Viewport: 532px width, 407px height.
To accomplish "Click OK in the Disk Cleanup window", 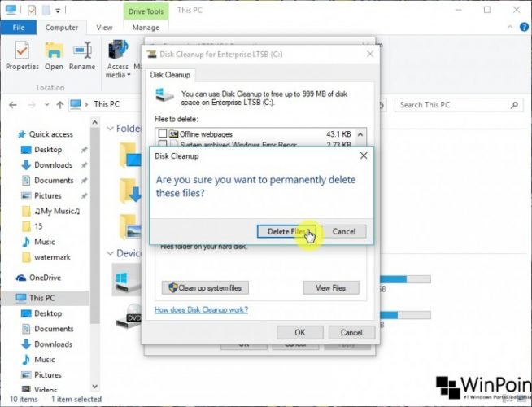I will 300,332.
